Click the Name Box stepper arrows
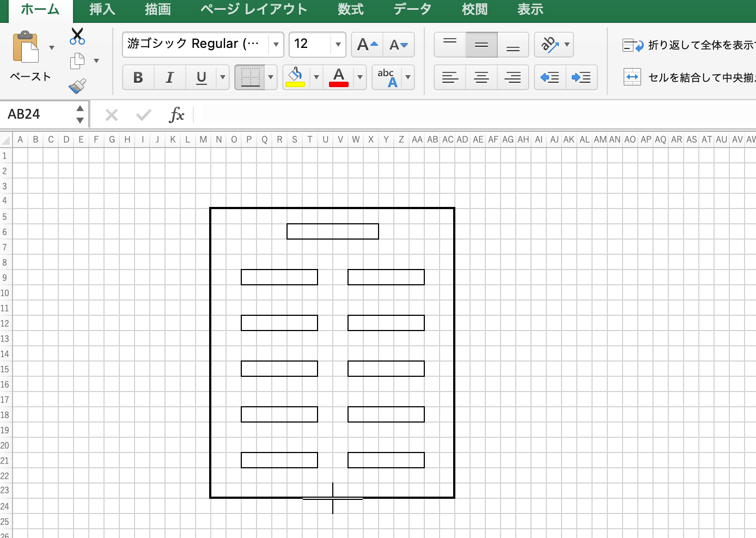The image size is (756, 538). [80, 114]
